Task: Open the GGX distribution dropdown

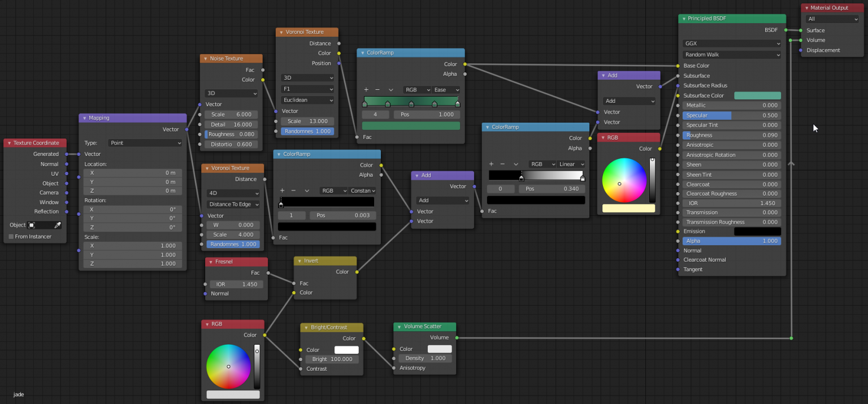Action: coord(731,43)
